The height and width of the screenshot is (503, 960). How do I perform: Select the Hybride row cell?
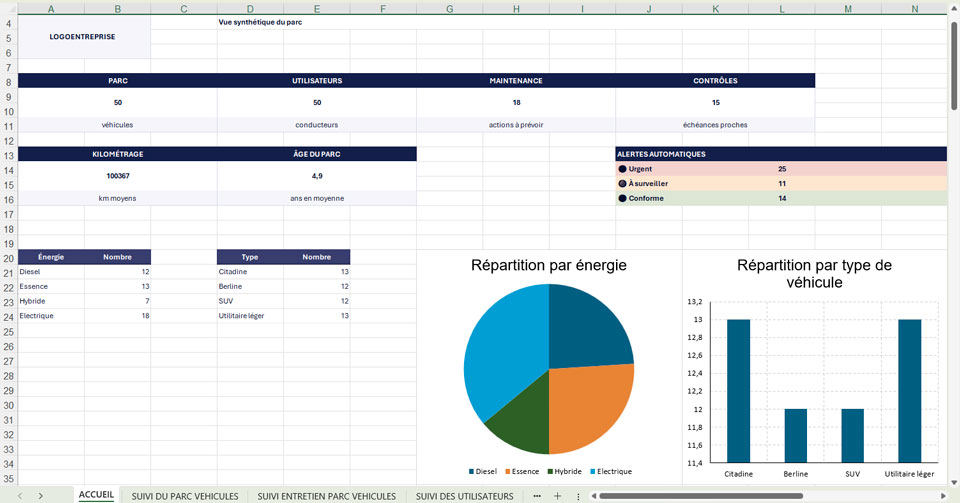[51, 301]
